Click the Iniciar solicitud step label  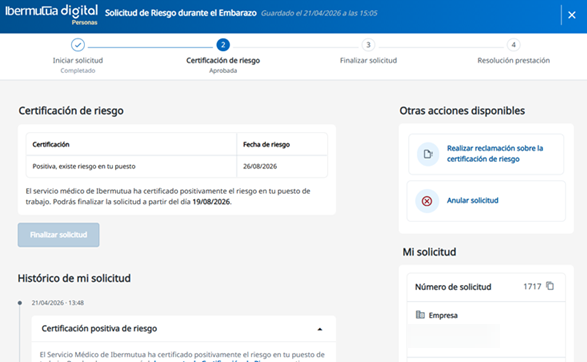[78, 60]
